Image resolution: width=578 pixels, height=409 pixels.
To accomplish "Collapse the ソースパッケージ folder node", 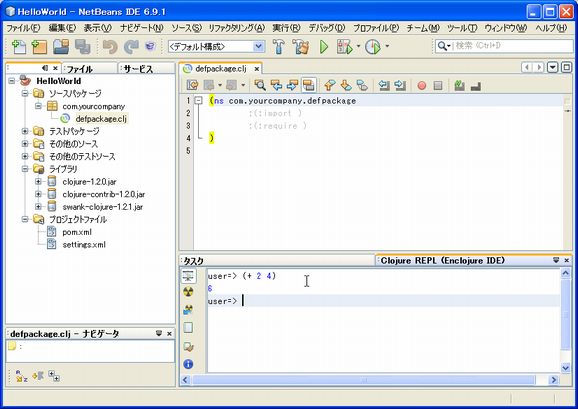I will [x=25, y=93].
